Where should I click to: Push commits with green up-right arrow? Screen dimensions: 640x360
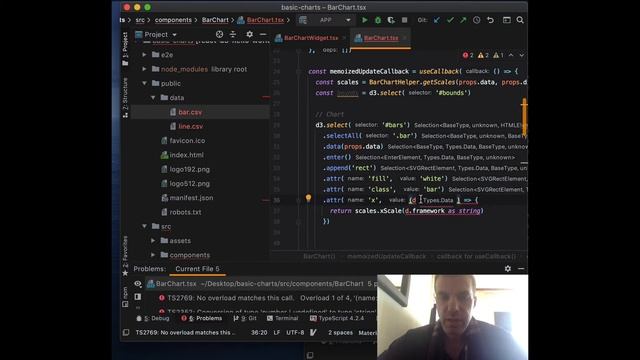coord(463,20)
